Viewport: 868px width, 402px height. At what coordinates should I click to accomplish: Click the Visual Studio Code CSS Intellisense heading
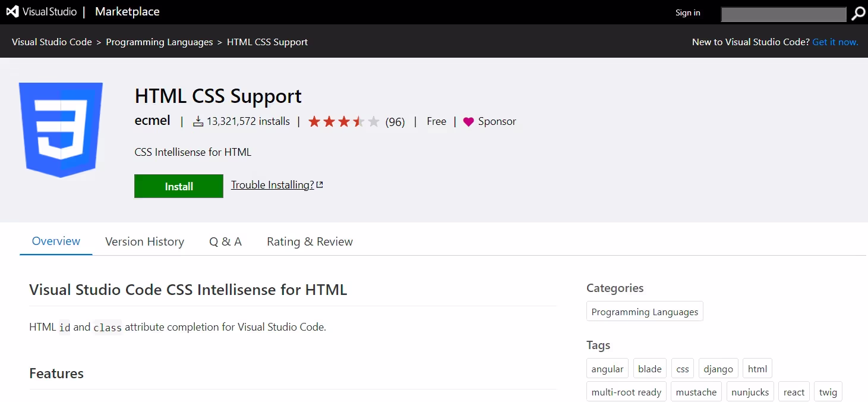coord(188,290)
